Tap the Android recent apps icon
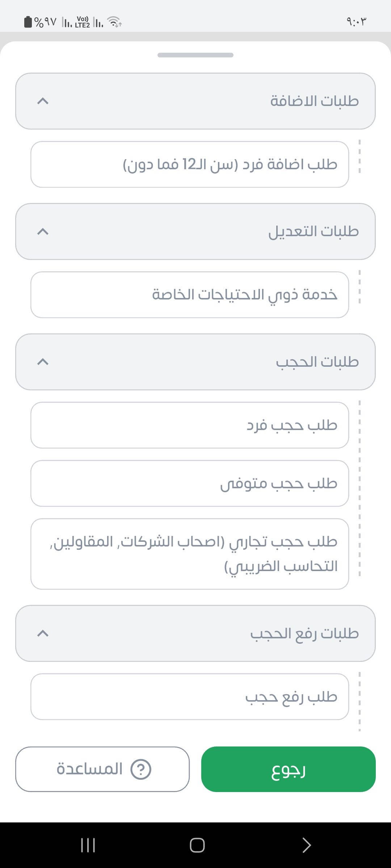 [x=88, y=845]
